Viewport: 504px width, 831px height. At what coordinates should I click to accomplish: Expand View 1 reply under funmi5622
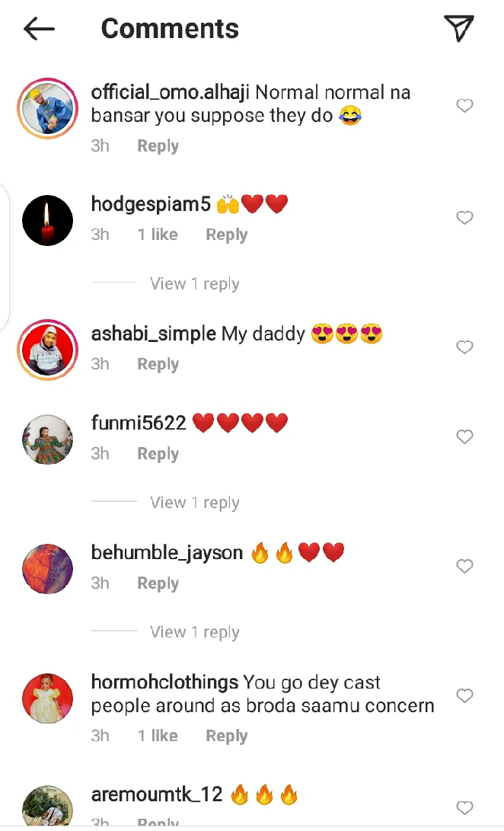coord(194,503)
